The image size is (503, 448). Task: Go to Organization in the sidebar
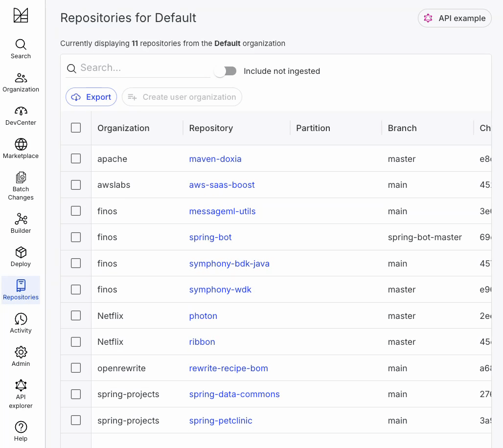[21, 83]
